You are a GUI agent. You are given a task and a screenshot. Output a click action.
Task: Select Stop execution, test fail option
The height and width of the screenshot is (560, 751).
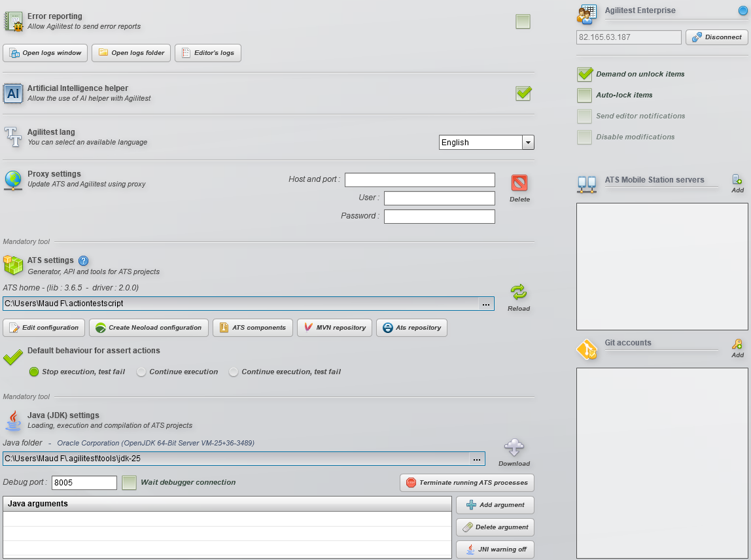[34, 372]
